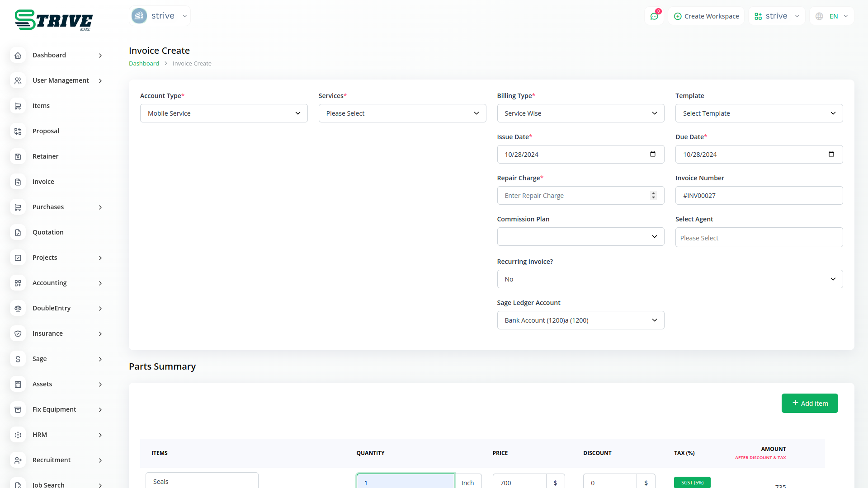Image resolution: width=868 pixels, height=488 pixels.
Task: Open the Invoice menu item
Action: 43,182
